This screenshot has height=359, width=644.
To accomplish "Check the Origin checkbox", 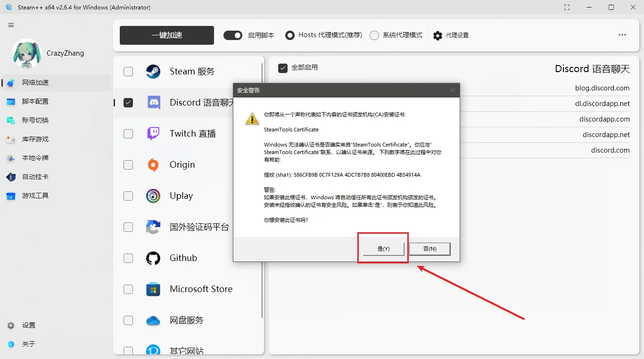I will [x=128, y=165].
